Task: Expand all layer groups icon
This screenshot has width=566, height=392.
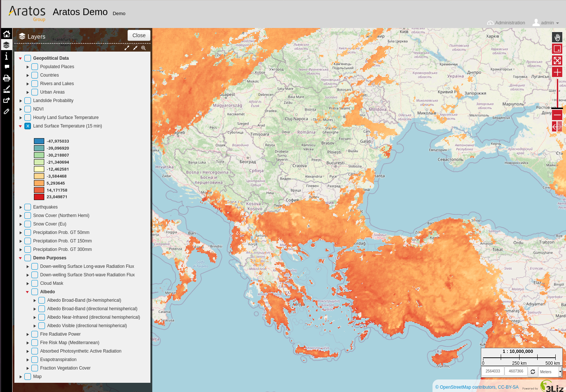Action: (127, 48)
